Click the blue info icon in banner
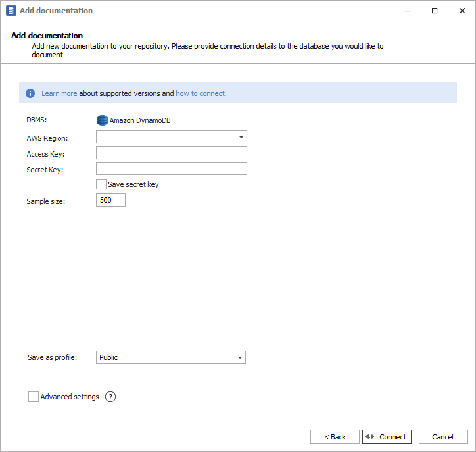Image resolution: width=476 pixels, height=452 pixels. click(x=30, y=93)
